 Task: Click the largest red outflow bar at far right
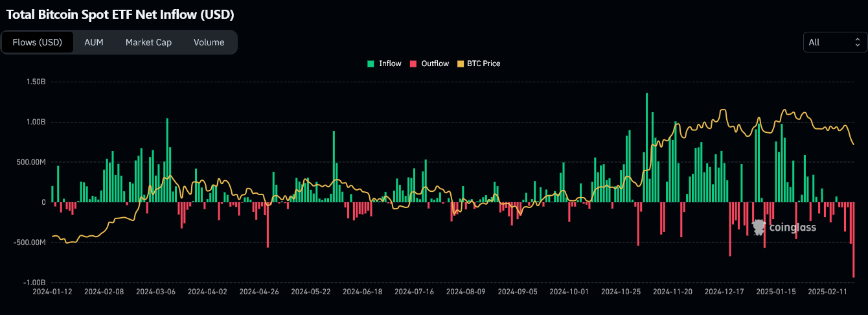point(853,240)
